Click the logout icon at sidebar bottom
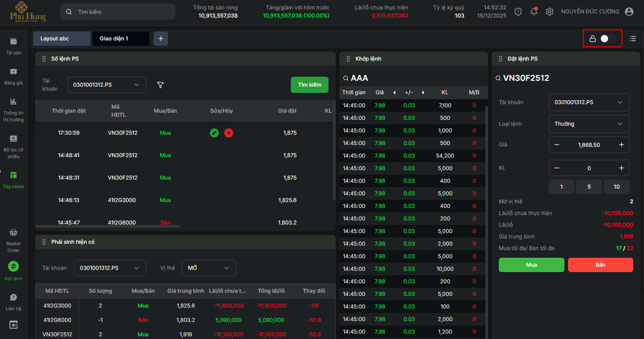Image resolution: width=644 pixels, height=339 pixels. (13, 324)
